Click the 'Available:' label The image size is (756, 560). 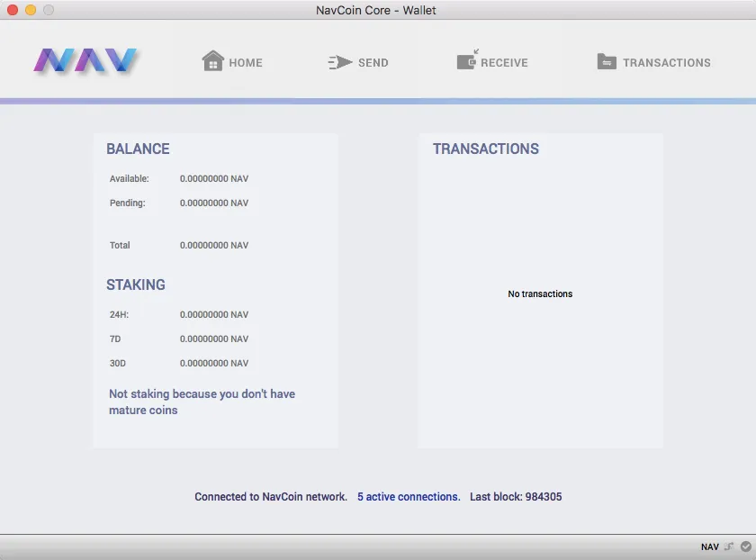click(x=130, y=178)
